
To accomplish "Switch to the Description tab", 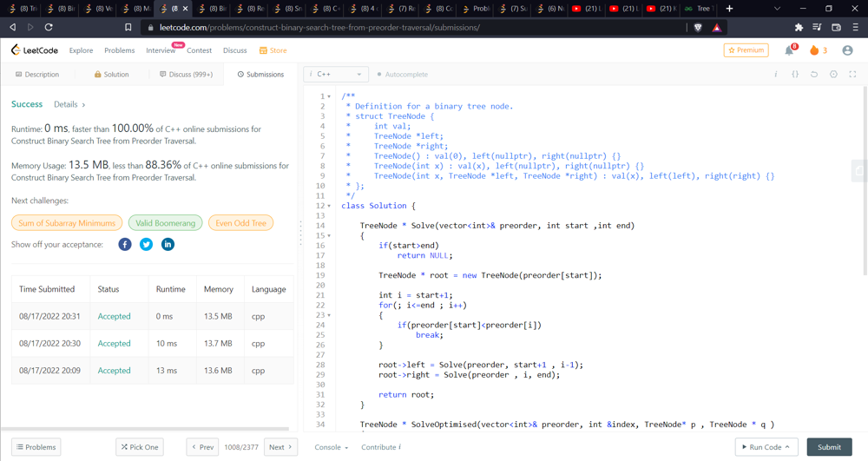I will point(37,75).
